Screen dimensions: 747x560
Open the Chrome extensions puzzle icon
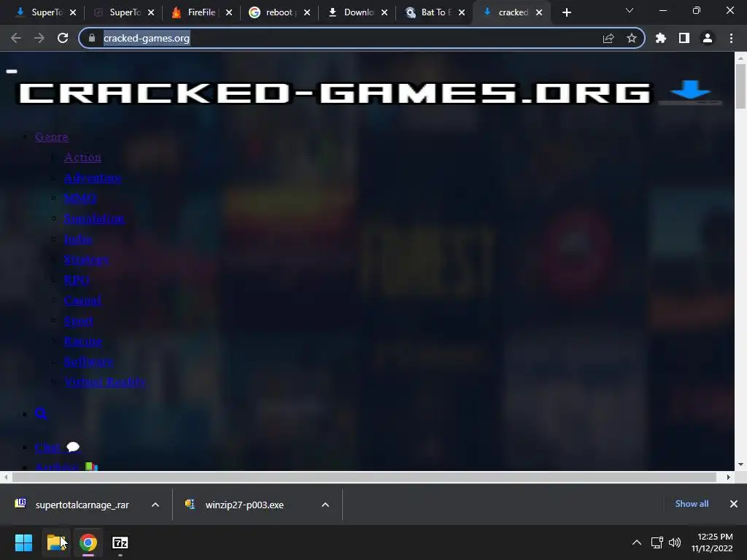click(x=661, y=38)
